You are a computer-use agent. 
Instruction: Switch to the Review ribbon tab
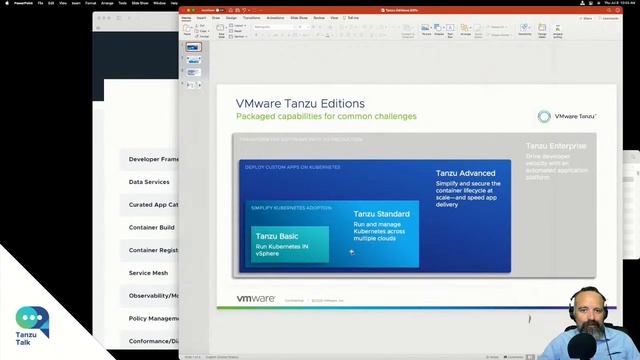click(319, 18)
